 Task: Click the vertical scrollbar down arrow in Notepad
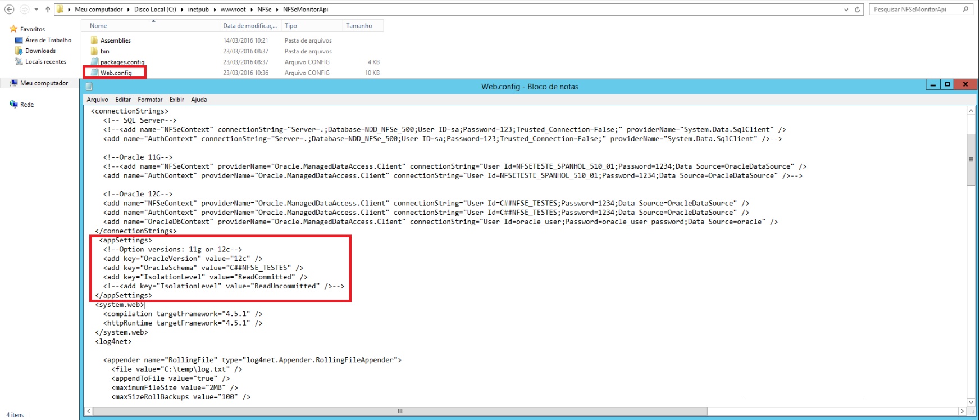[971, 402]
